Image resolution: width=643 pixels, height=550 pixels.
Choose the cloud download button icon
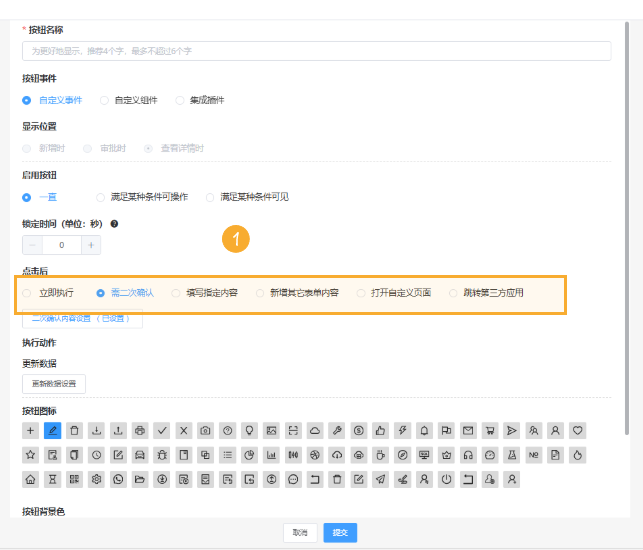tap(337, 455)
